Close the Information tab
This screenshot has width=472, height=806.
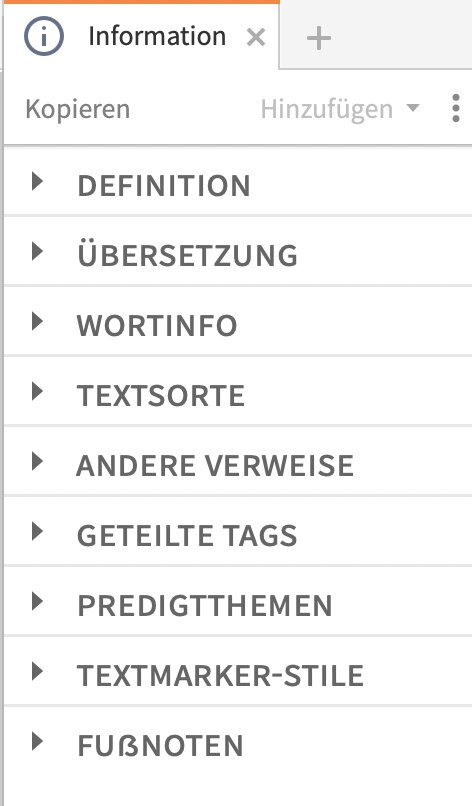pos(256,38)
